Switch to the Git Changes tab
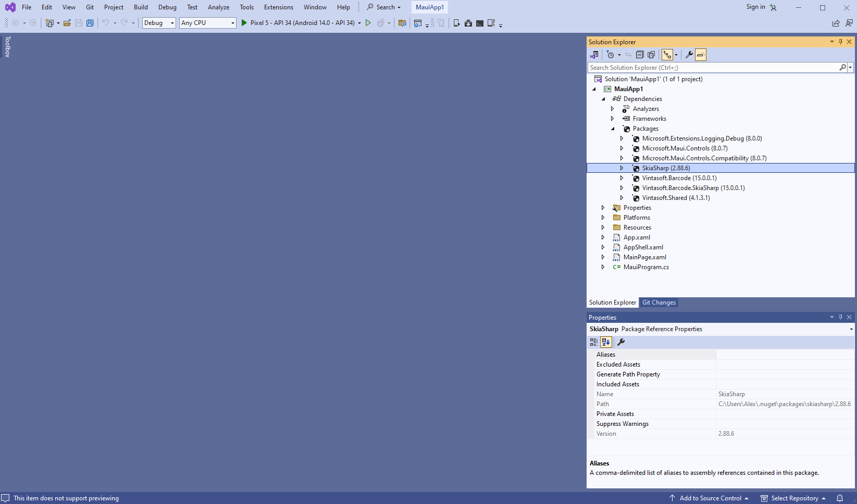The height and width of the screenshot is (504, 857). [x=659, y=303]
